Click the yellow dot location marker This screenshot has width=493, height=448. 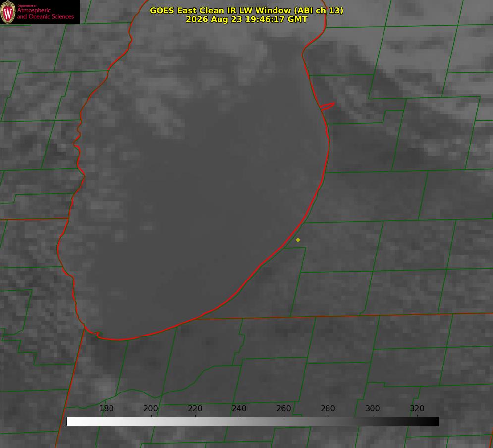point(298,240)
